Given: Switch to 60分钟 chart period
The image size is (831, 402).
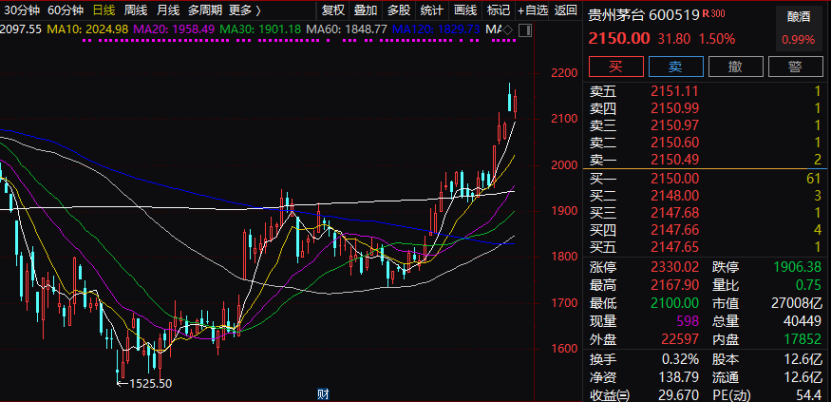Looking at the screenshot, I should click(65, 10).
